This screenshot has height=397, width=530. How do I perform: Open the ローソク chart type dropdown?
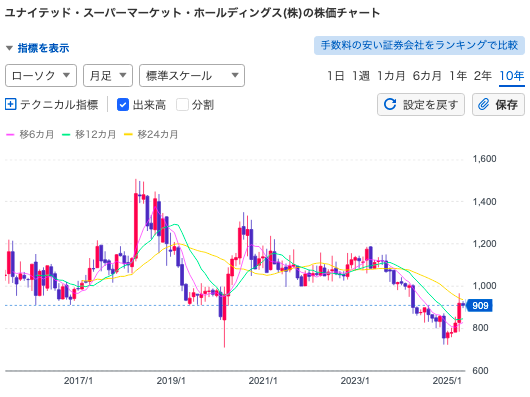point(41,76)
